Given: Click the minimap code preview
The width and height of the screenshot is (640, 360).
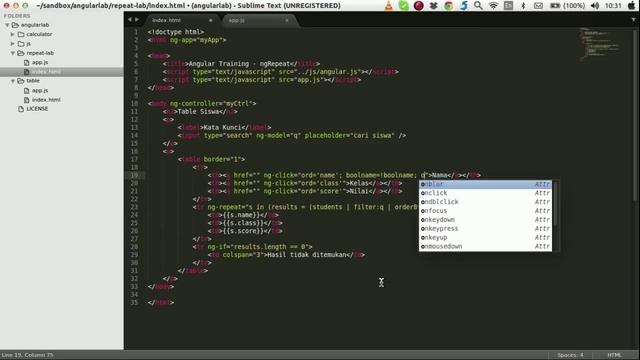Looking at the screenshot, I should [599, 44].
